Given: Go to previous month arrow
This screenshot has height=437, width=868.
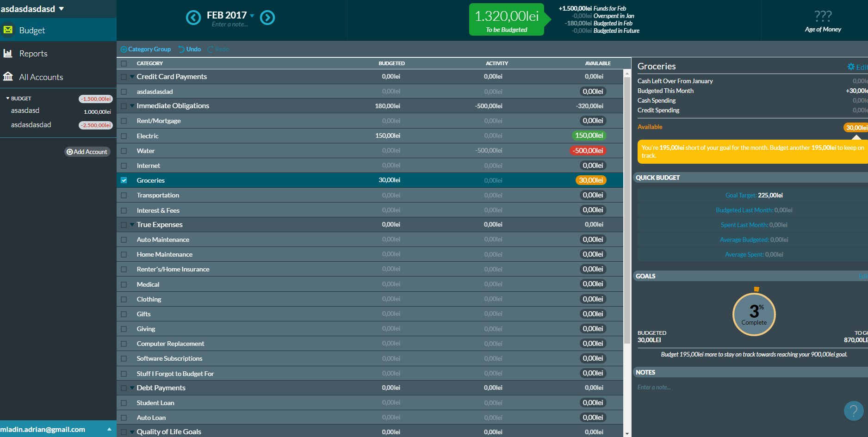Looking at the screenshot, I should click(x=193, y=18).
